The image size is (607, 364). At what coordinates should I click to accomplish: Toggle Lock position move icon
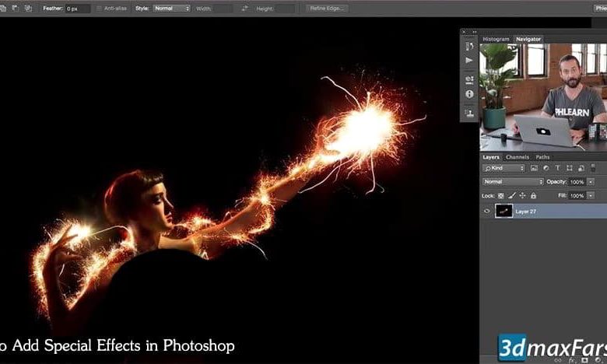click(x=522, y=196)
